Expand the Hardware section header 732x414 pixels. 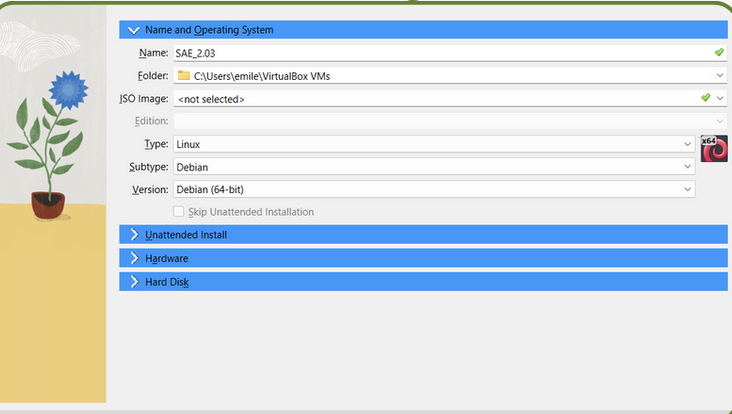tap(166, 258)
